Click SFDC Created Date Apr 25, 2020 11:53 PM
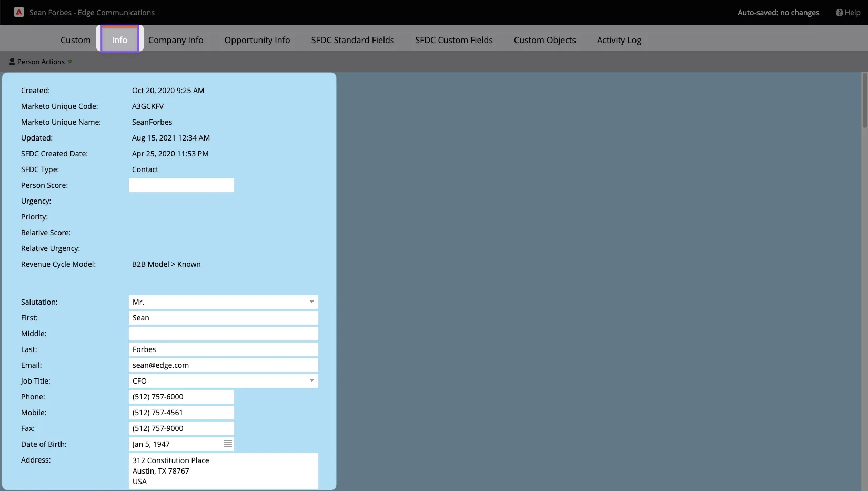This screenshot has height=491, width=868. click(x=170, y=154)
